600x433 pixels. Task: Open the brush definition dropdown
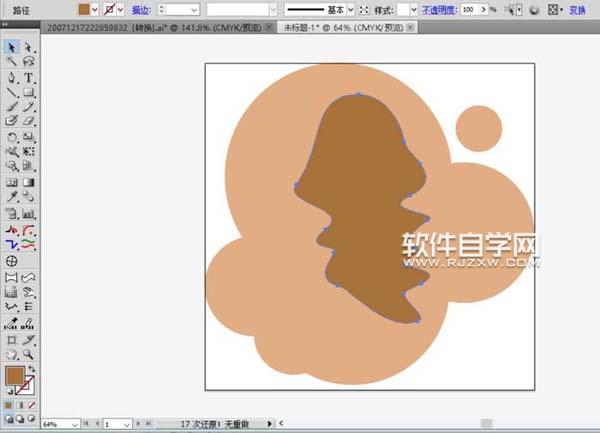coord(273,10)
